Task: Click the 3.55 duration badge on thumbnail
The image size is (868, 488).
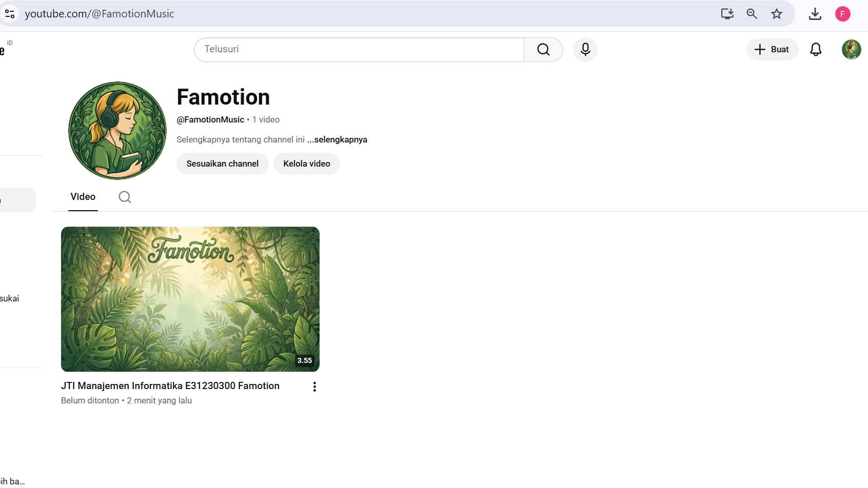Action: pyautogui.click(x=305, y=360)
